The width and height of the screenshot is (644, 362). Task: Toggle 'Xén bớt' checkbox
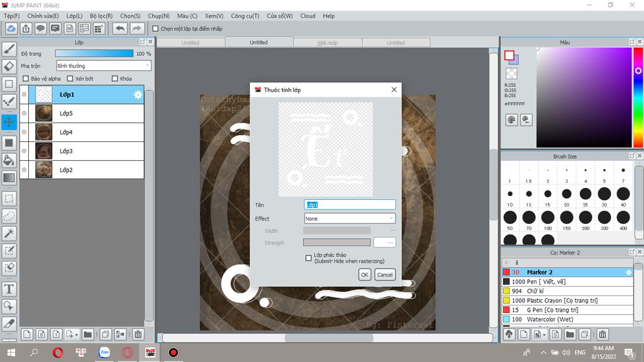coord(70,79)
